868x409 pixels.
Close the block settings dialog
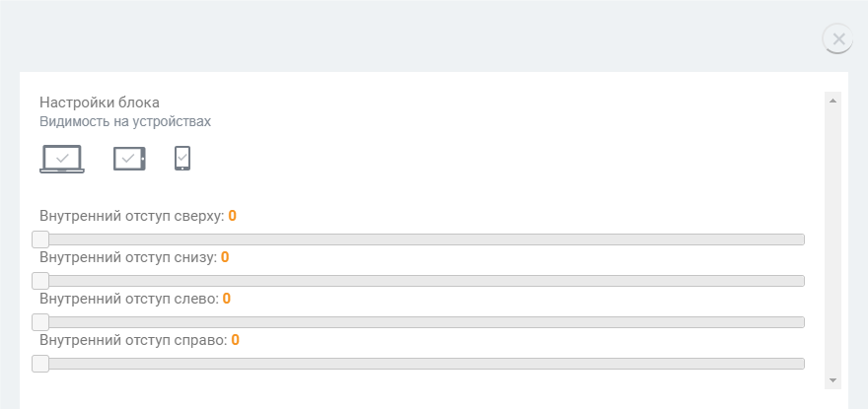(x=838, y=39)
